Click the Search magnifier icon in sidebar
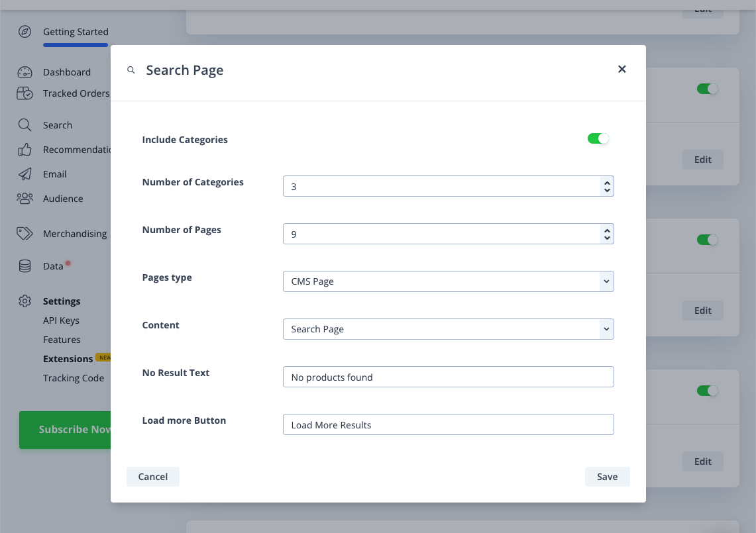Viewport: 756px width, 533px height. 25,125
